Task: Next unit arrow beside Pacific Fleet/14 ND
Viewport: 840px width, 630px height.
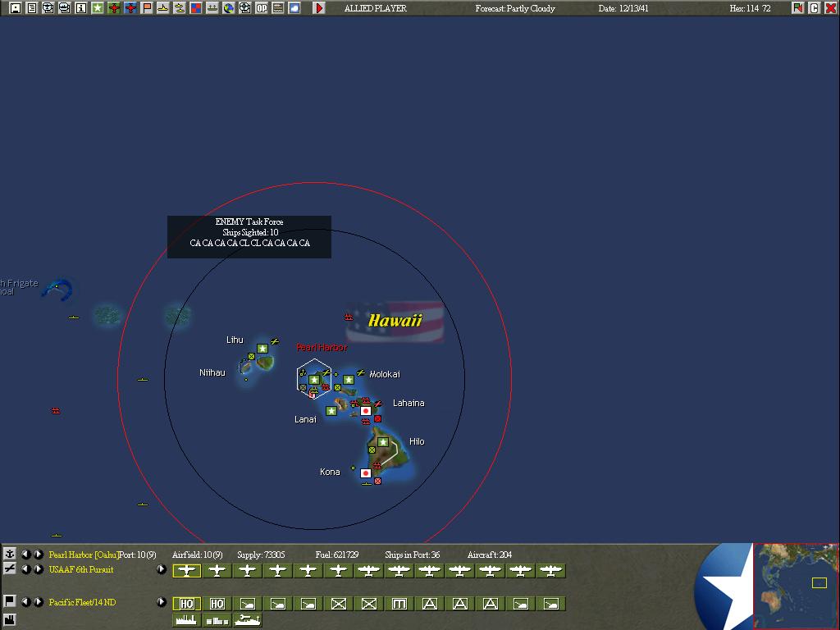Action: 38,601
